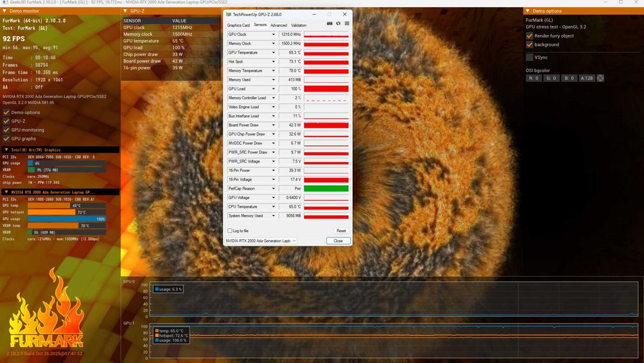Viewport: 644px width, 363px height.
Task: Open the GPU Load sensor dropdown
Action: [x=273, y=89]
